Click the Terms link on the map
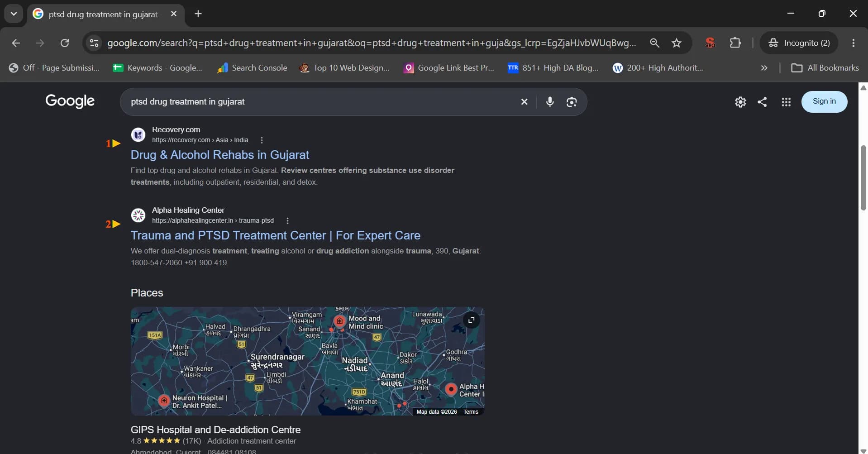Screen dimensions: 868x454 click(x=471, y=412)
